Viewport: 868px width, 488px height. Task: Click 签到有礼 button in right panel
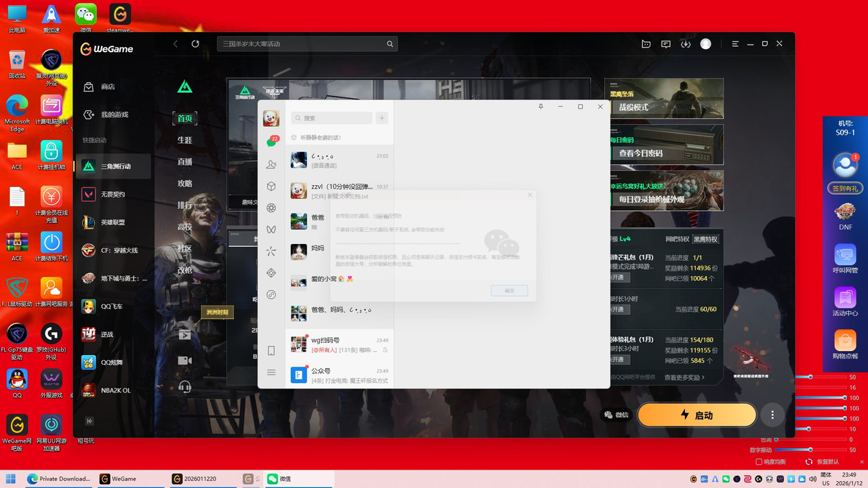click(845, 188)
